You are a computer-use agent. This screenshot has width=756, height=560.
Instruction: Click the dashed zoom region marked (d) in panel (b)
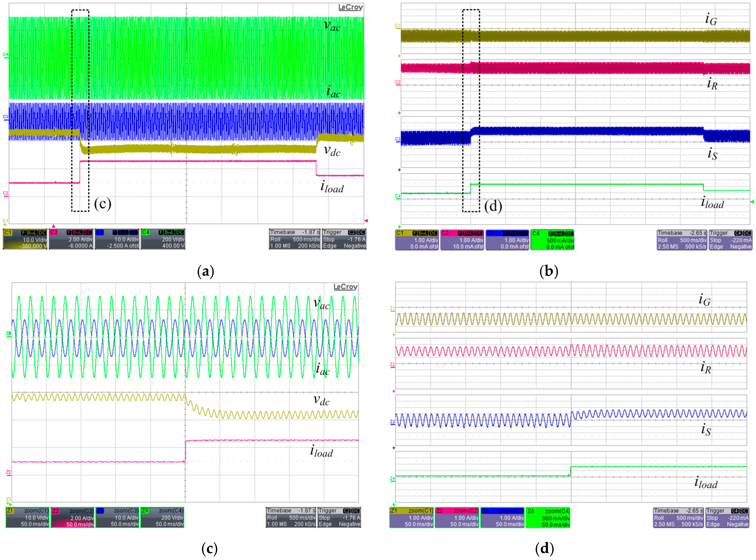pos(471,110)
